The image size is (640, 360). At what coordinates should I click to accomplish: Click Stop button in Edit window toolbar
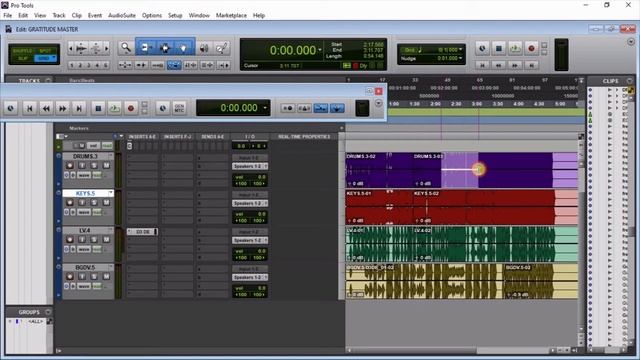click(x=498, y=49)
